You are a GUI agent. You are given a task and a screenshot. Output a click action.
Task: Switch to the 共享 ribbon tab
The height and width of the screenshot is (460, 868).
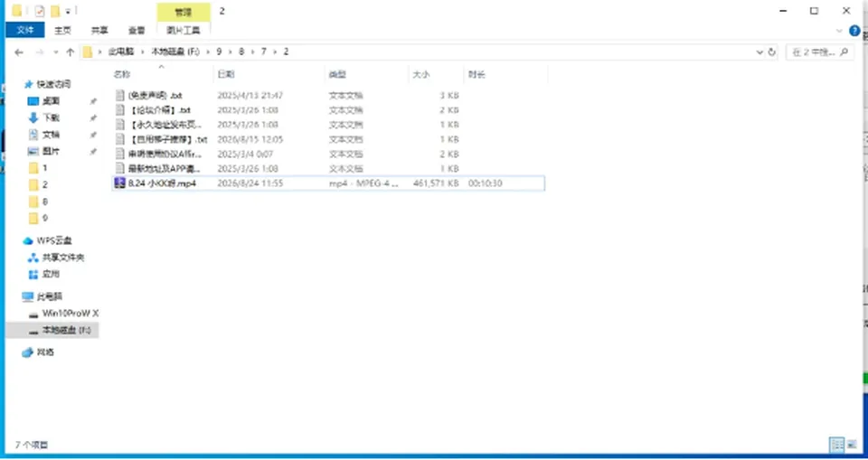point(99,31)
